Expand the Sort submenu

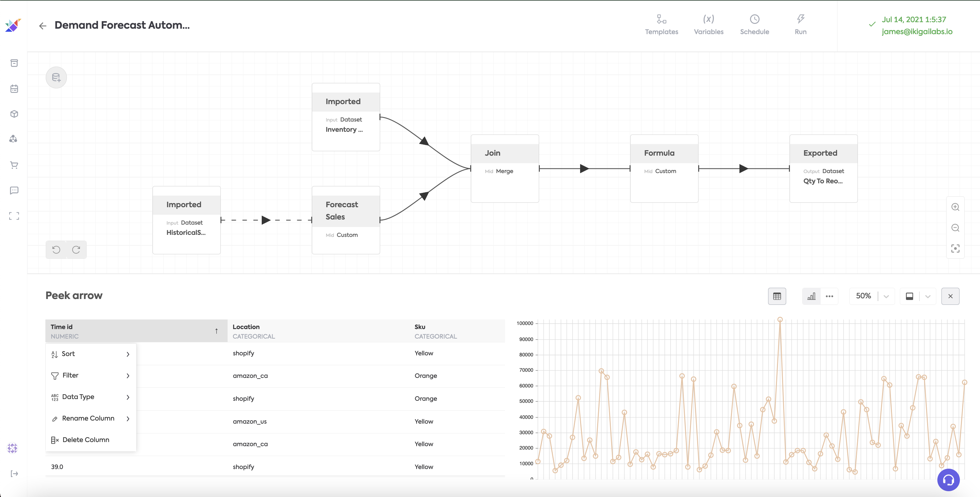pyautogui.click(x=90, y=354)
